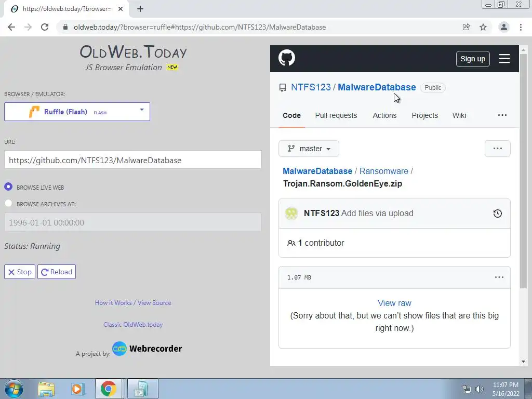The height and width of the screenshot is (399, 532).
Task: Stop the emulator with Stop button
Action: click(x=20, y=272)
